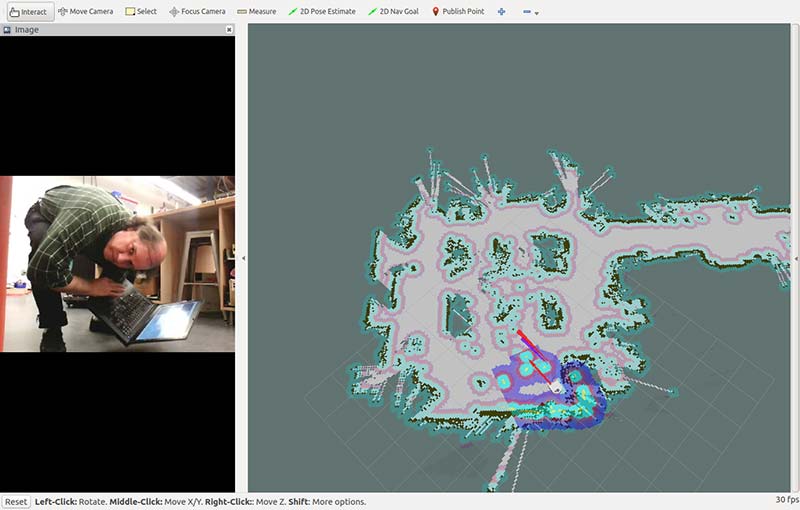The width and height of the screenshot is (800, 510).
Task: Click the camera image of the man with the laptop
Action: [117, 264]
